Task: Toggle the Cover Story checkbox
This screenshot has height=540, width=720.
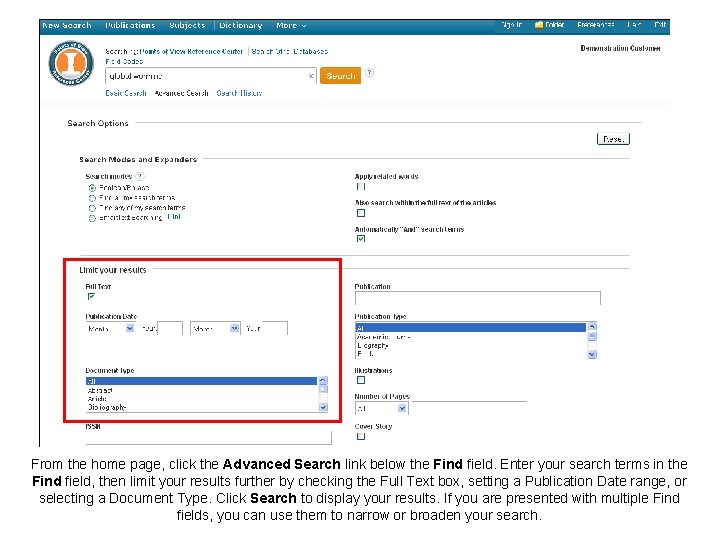Action: pos(361,436)
